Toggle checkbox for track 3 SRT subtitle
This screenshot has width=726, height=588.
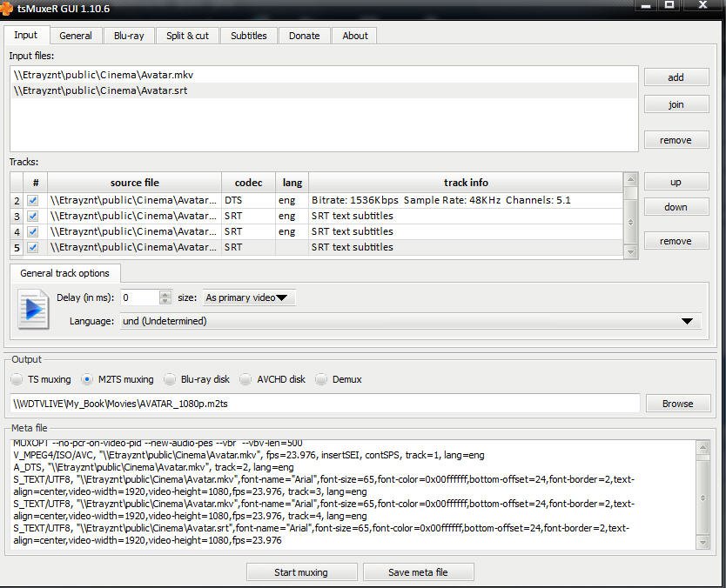tap(33, 216)
